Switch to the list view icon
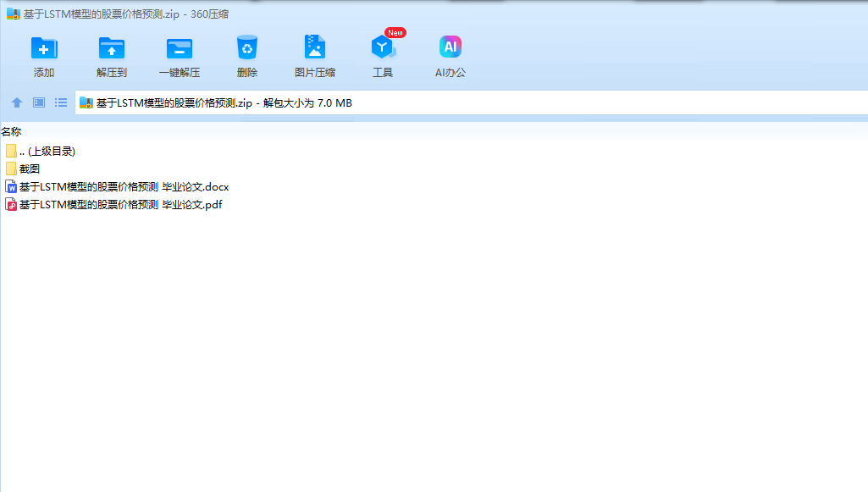 (x=61, y=102)
